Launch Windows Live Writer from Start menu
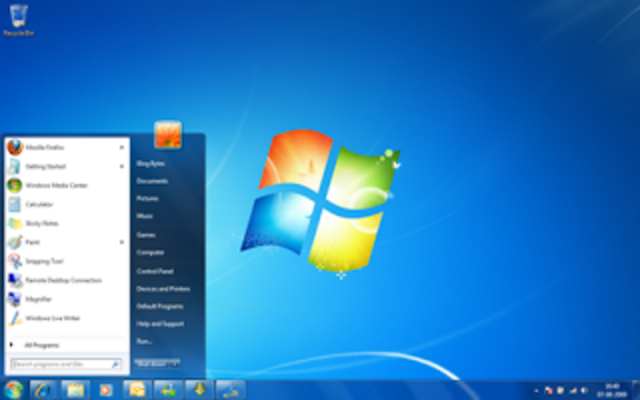Screen dimensions: 640x400 point(67,318)
